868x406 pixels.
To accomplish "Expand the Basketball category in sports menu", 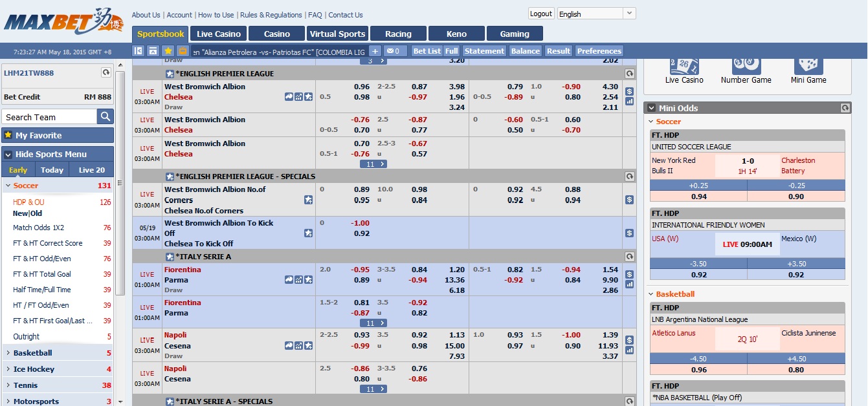I will (x=7, y=353).
